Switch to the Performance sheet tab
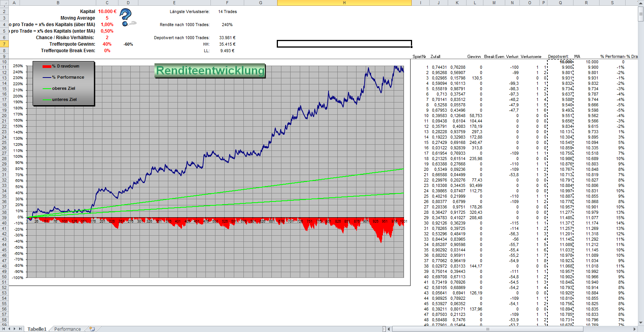The image size is (644, 332). tap(67, 329)
